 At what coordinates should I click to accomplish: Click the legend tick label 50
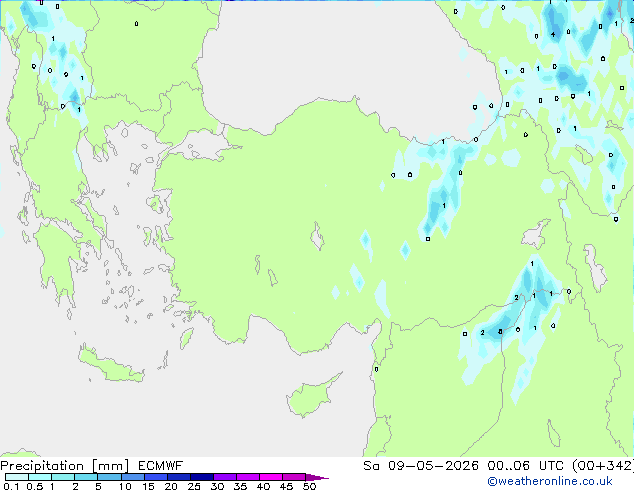coord(309,486)
